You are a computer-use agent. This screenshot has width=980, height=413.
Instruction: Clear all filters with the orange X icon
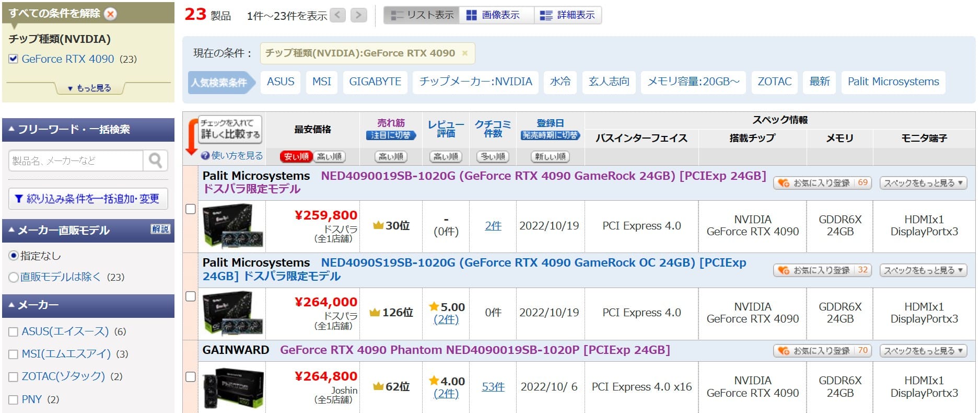pyautogui.click(x=110, y=14)
